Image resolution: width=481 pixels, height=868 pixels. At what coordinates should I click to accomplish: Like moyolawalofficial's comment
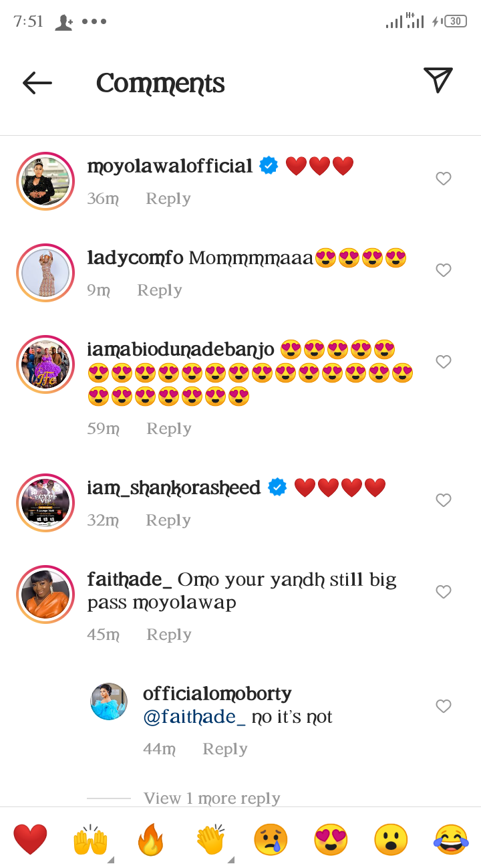444,179
